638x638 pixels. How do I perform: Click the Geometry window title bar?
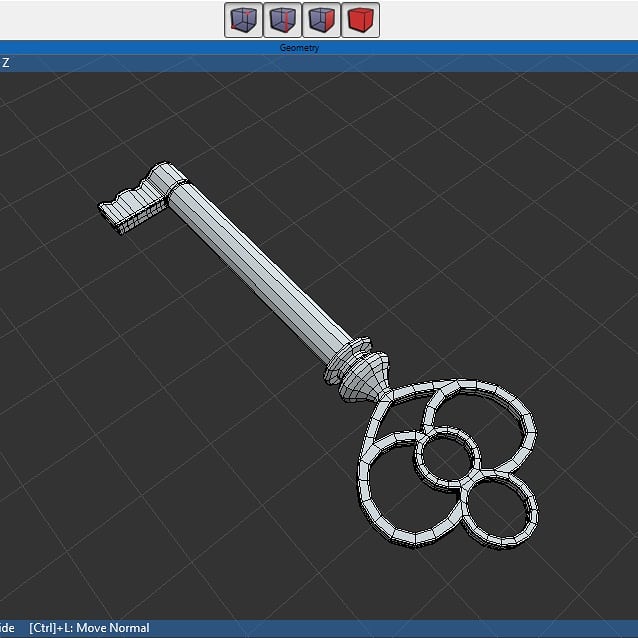319,48
